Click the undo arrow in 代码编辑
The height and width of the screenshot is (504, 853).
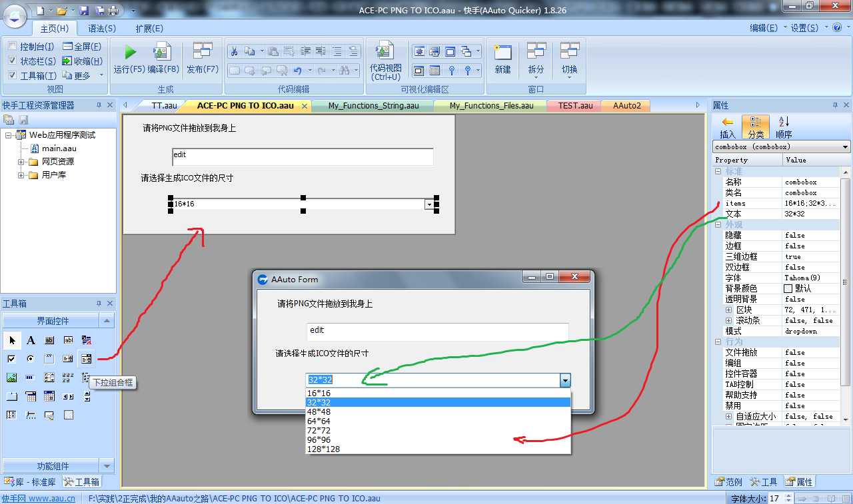point(297,70)
